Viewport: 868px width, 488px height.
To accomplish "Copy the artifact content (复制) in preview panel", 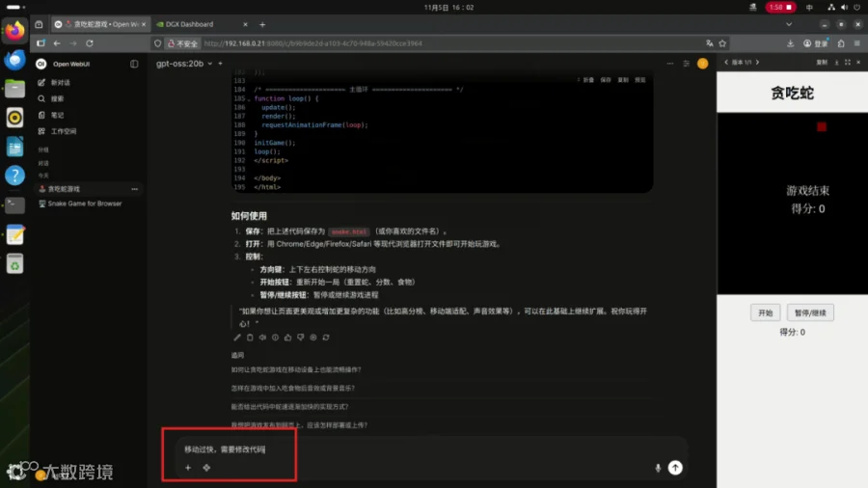I will [822, 63].
